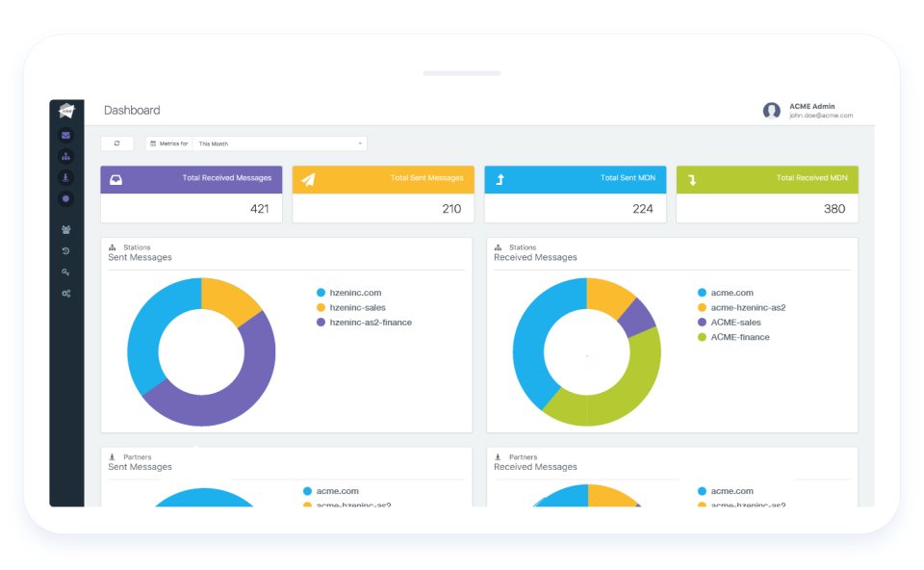
Task: Select the key icon in the sidebar
Action: click(65, 272)
